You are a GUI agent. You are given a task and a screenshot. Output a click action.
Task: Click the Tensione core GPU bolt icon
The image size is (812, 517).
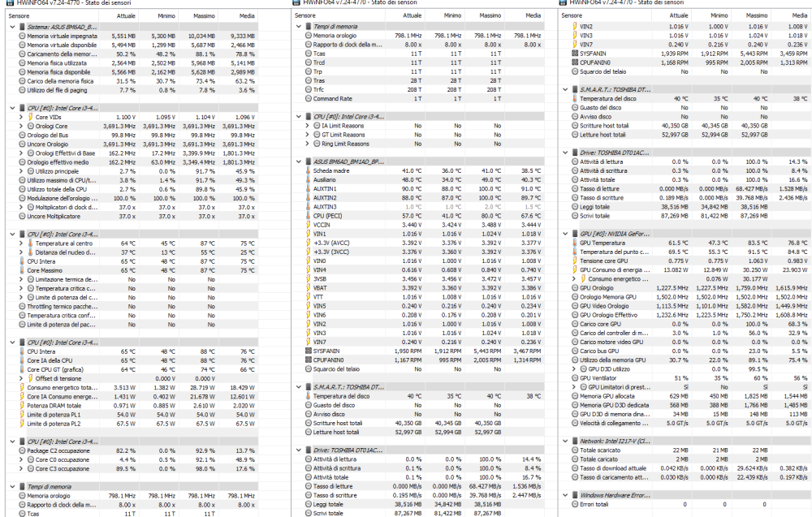point(575,261)
